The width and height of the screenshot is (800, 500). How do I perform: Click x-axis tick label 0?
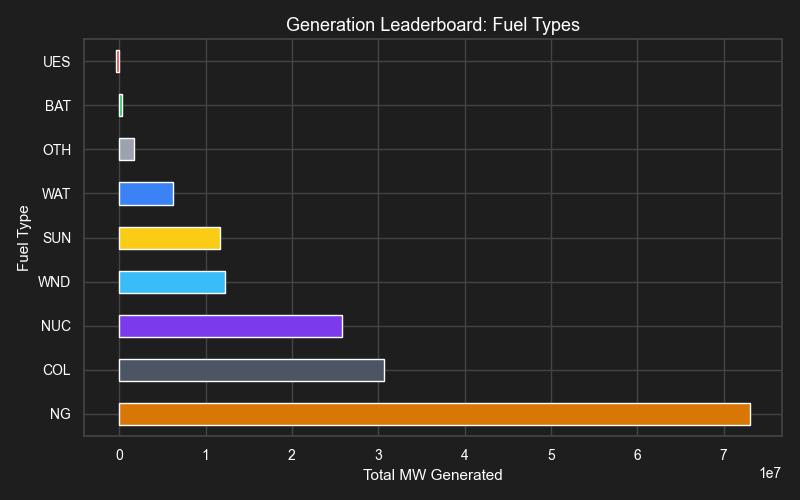click(x=119, y=455)
